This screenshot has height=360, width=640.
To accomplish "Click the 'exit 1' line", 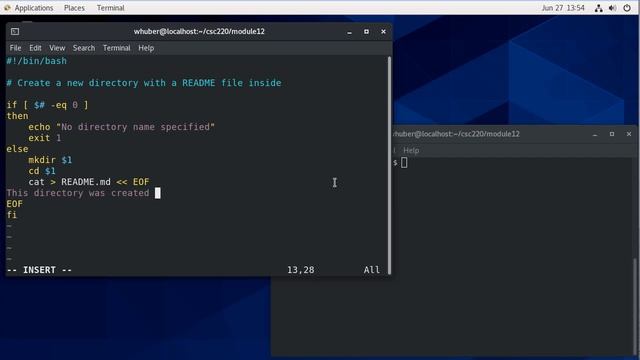I will click(x=45, y=138).
